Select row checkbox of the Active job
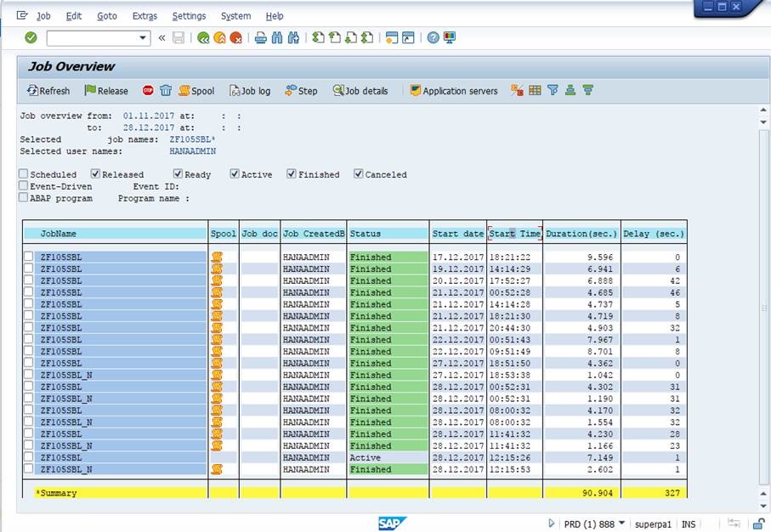 coord(29,456)
